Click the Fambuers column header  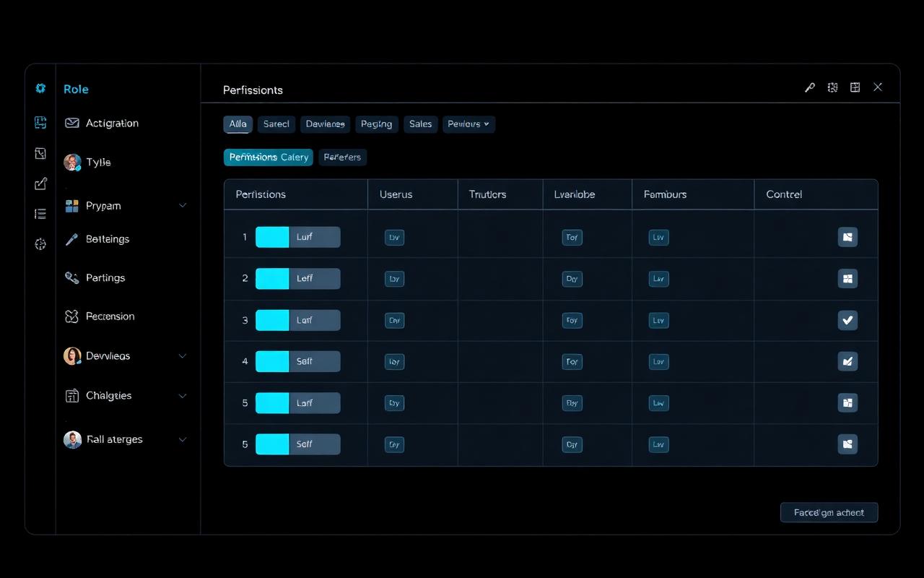coord(666,194)
